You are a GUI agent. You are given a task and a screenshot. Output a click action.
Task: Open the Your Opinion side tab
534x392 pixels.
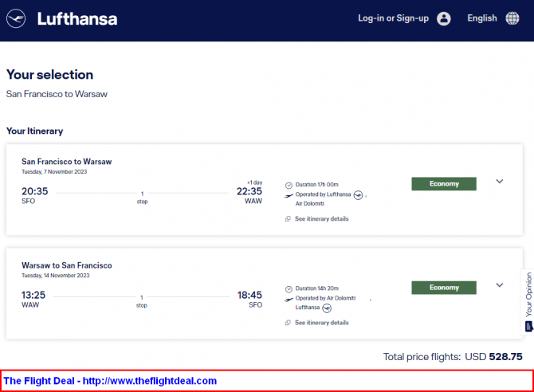click(528, 295)
